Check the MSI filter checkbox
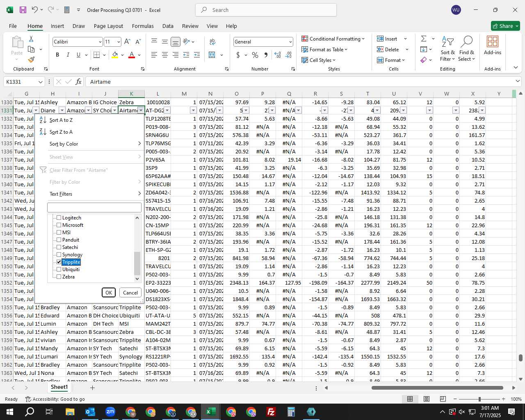The image size is (525, 420). click(x=59, y=233)
